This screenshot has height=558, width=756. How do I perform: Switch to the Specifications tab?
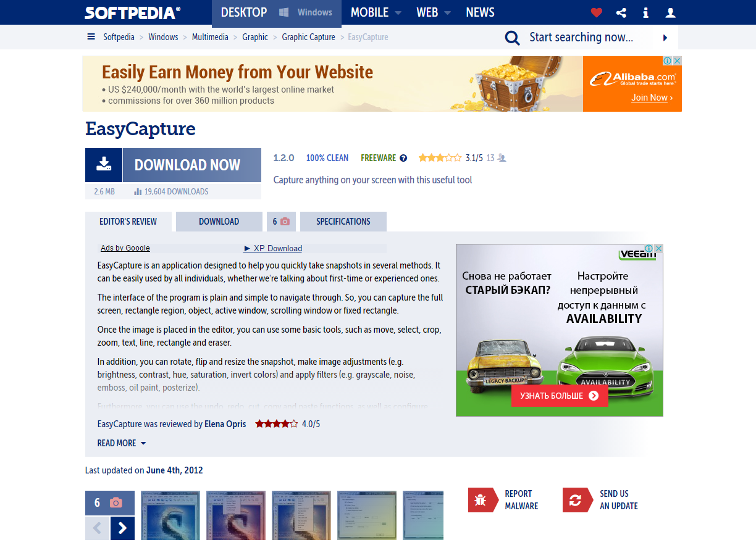pyautogui.click(x=343, y=222)
